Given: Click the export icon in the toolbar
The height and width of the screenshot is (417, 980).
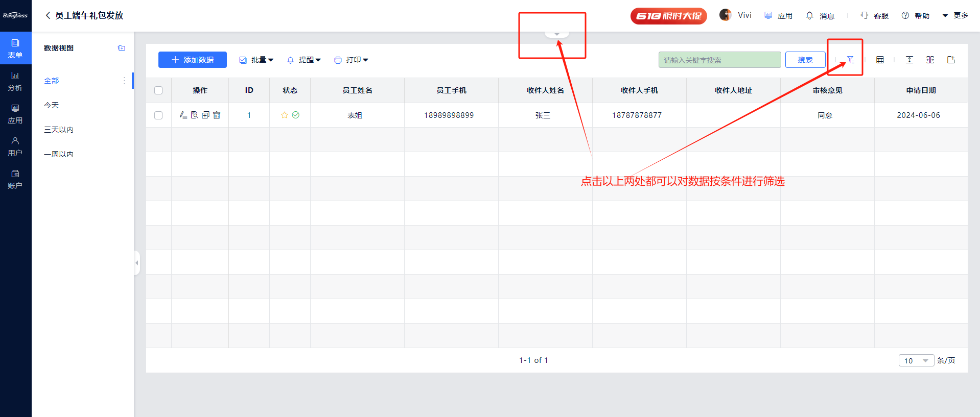Looking at the screenshot, I should 951,60.
